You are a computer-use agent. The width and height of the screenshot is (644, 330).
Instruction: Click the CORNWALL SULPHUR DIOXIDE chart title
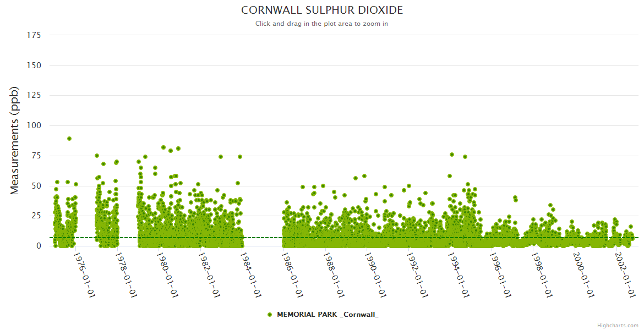[322, 10]
